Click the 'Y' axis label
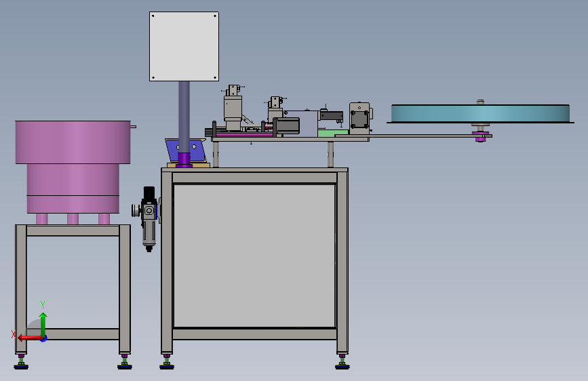This screenshot has width=588, height=381. coord(43,304)
